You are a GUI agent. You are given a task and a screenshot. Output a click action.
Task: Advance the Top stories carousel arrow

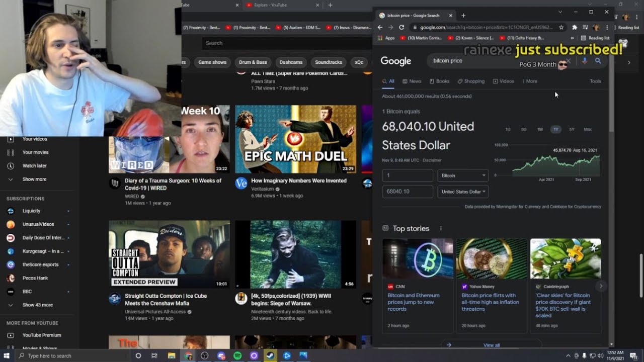(x=601, y=286)
